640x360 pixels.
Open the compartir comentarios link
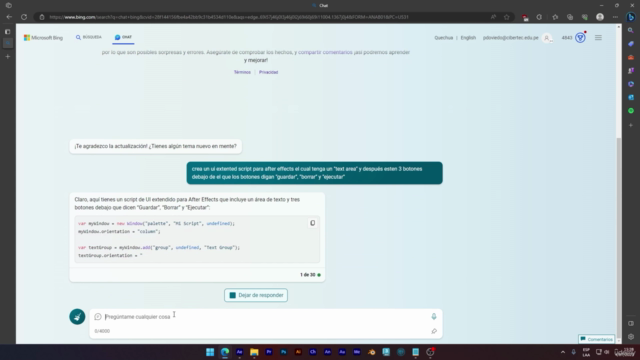click(325, 52)
